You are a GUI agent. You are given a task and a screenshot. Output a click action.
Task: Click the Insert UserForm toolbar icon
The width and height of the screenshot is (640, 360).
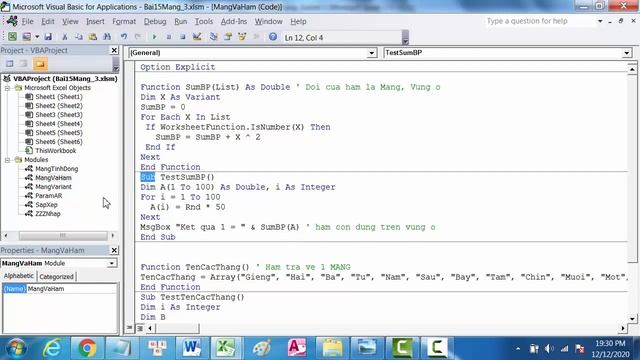click(27, 37)
